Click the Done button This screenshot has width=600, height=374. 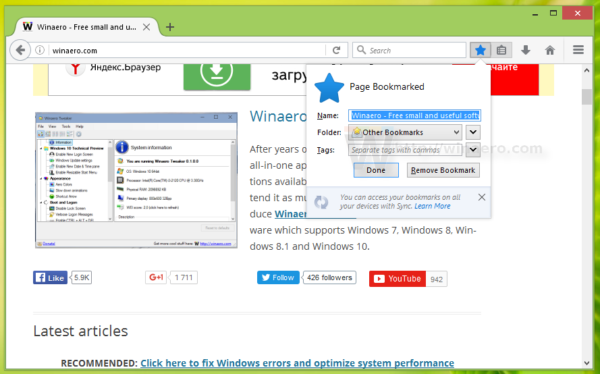coord(376,170)
